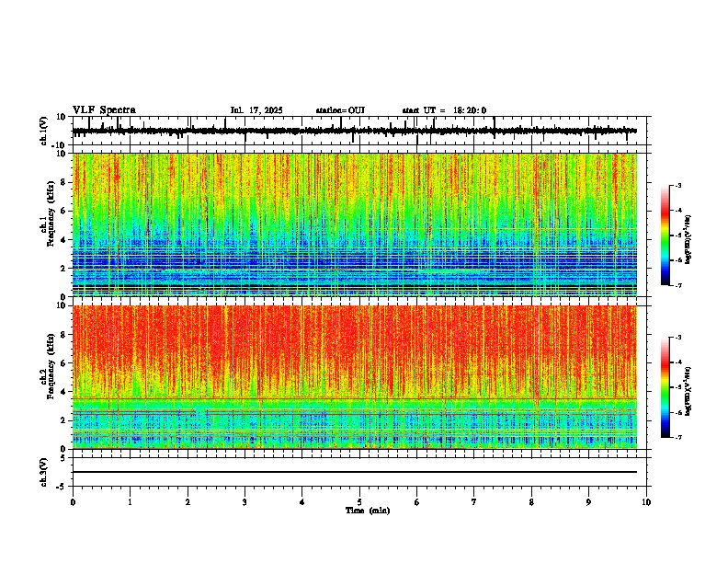Click the "VLF Spectra" plot title
This screenshot has width=728, height=563.
pos(104,110)
